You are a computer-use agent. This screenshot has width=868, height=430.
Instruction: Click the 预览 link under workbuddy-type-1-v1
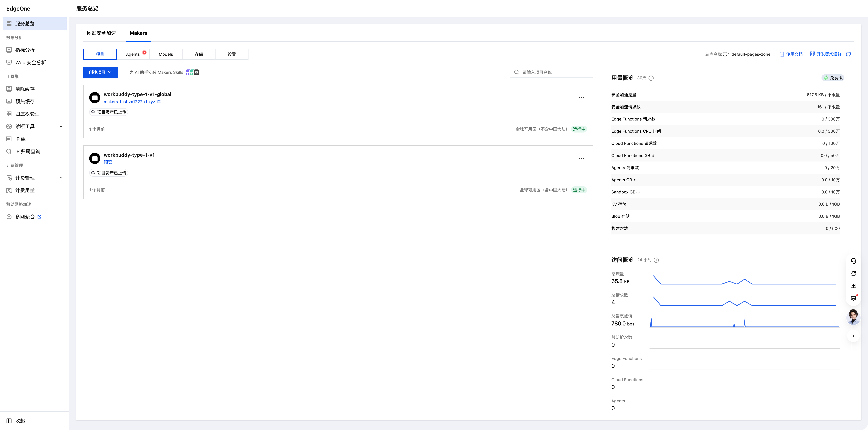pyautogui.click(x=108, y=162)
